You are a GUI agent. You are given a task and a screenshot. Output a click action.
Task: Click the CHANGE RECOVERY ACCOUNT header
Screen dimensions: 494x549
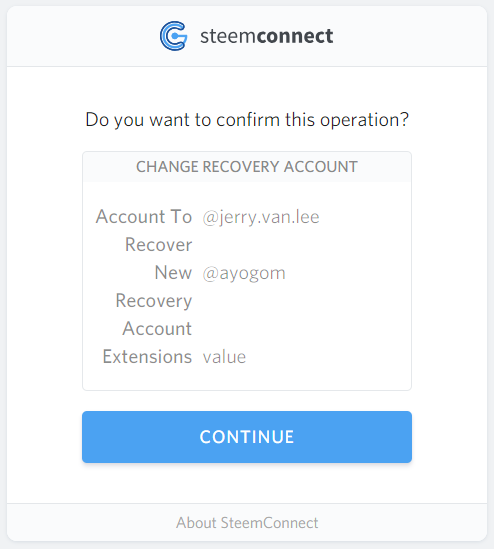(247, 167)
